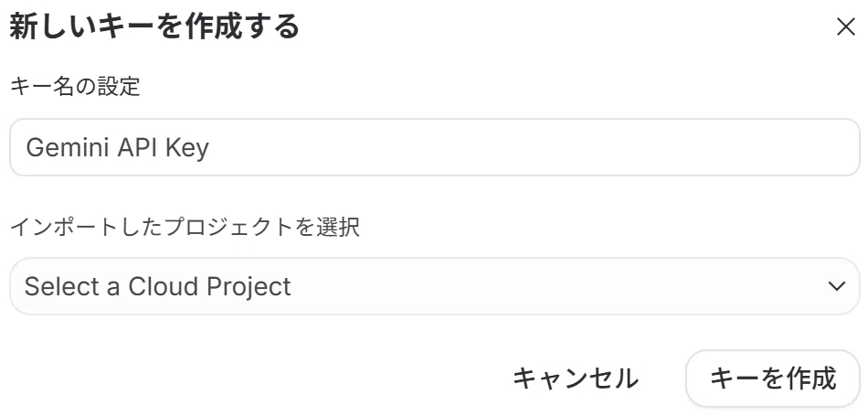Click the キャンセル button
Viewport: 868px width, 416px height.
pos(576,379)
